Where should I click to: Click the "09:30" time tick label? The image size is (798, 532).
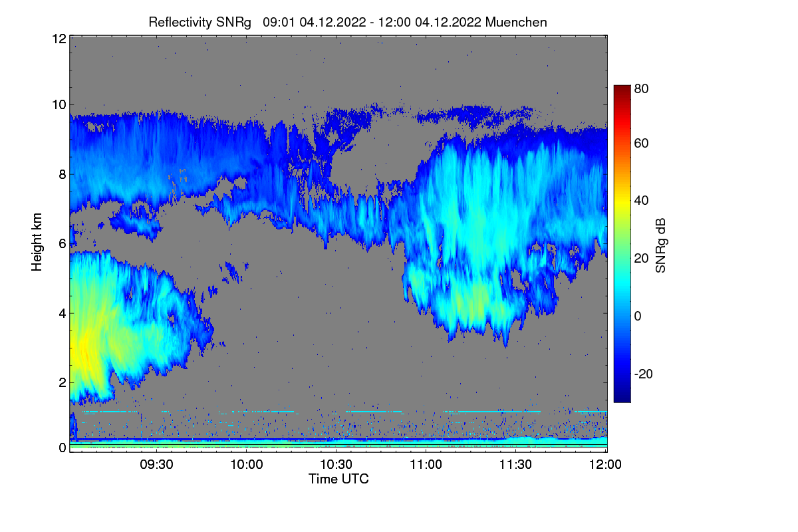point(157,465)
